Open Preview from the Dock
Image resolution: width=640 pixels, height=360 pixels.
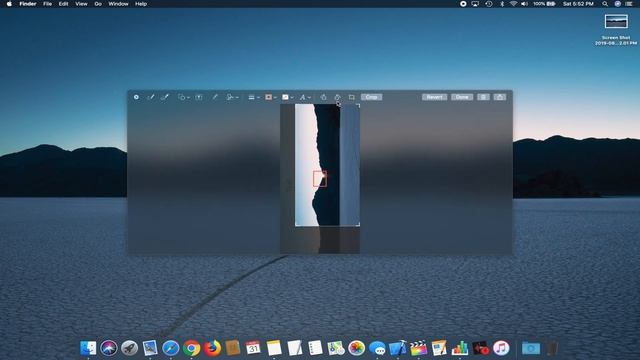pyautogui.click(x=150, y=348)
